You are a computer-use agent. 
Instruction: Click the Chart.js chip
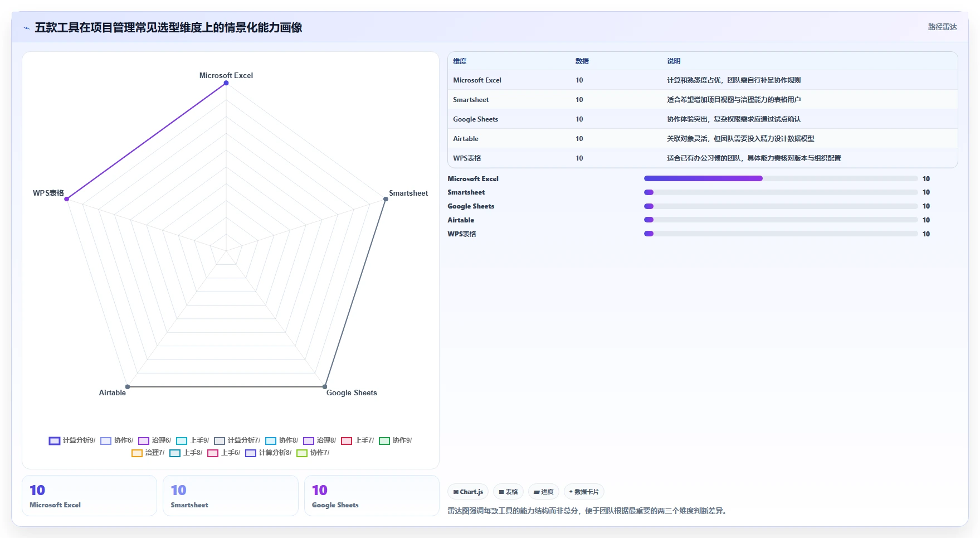pos(468,492)
